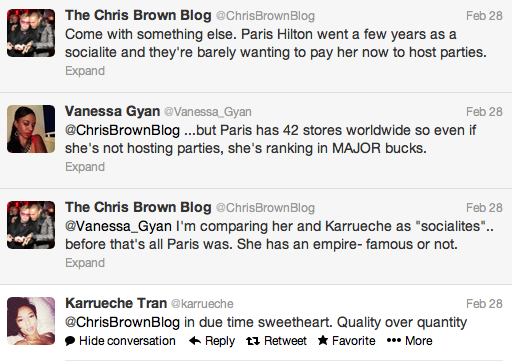Click the Hide conversation speech bubble icon
The image size is (512, 361).
tap(70, 341)
